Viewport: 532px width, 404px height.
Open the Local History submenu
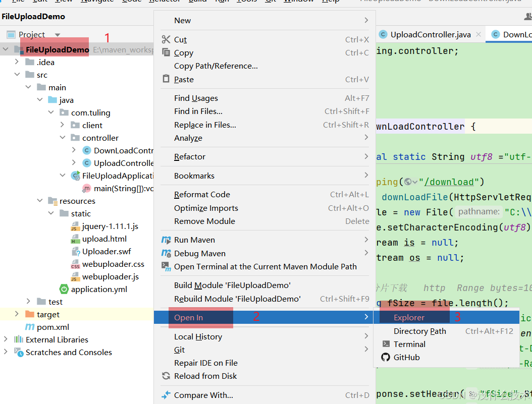(x=264, y=336)
